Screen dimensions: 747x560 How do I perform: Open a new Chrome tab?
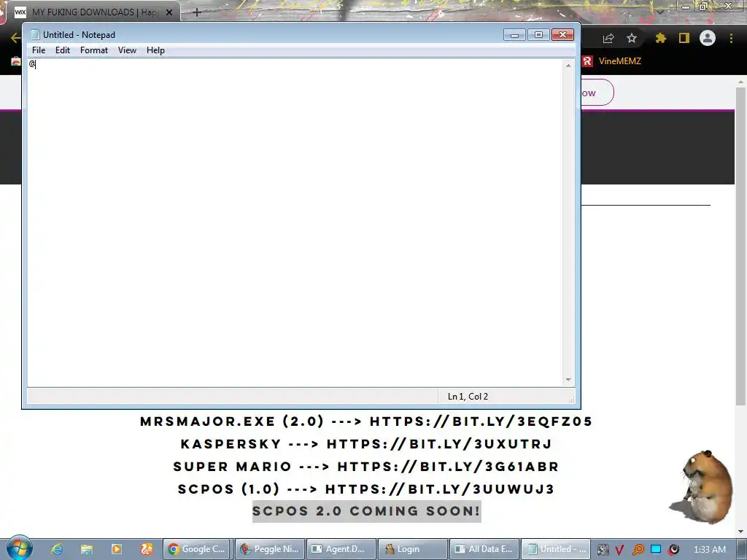pos(197,12)
